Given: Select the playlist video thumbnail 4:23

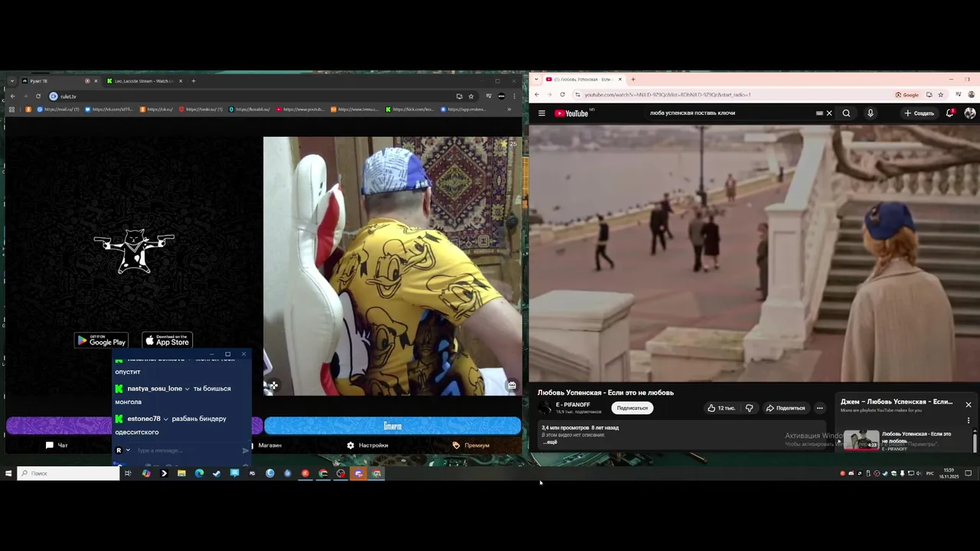Looking at the screenshot, I should 861,440.
